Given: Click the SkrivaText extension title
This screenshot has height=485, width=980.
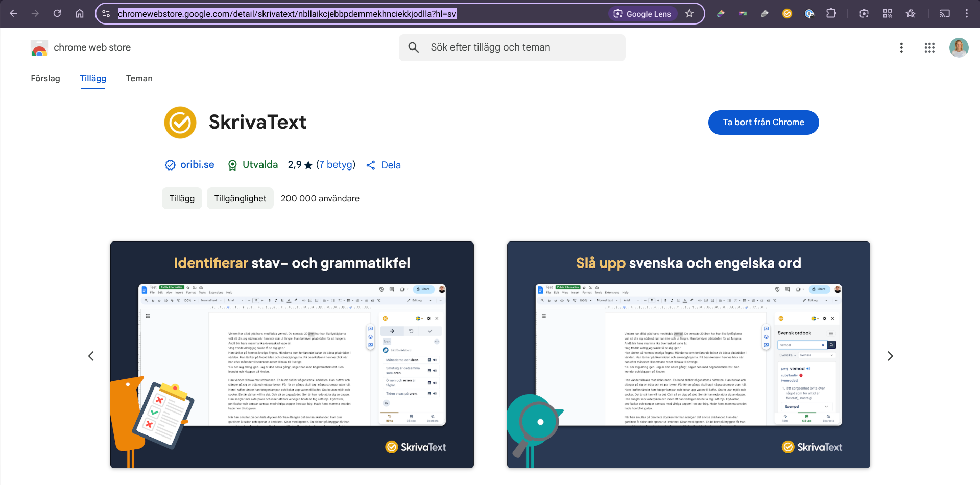Looking at the screenshot, I should [257, 123].
